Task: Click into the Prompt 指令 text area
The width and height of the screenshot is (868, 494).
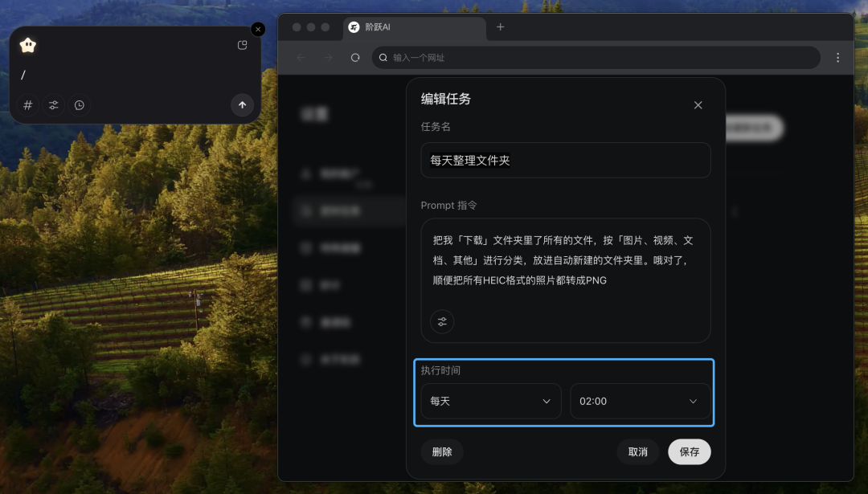Action: pos(566,280)
